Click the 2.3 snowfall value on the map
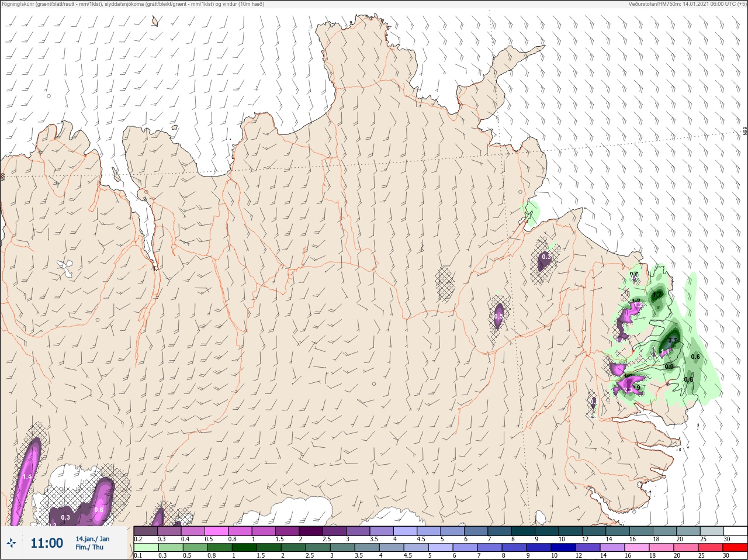 [x=628, y=390]
